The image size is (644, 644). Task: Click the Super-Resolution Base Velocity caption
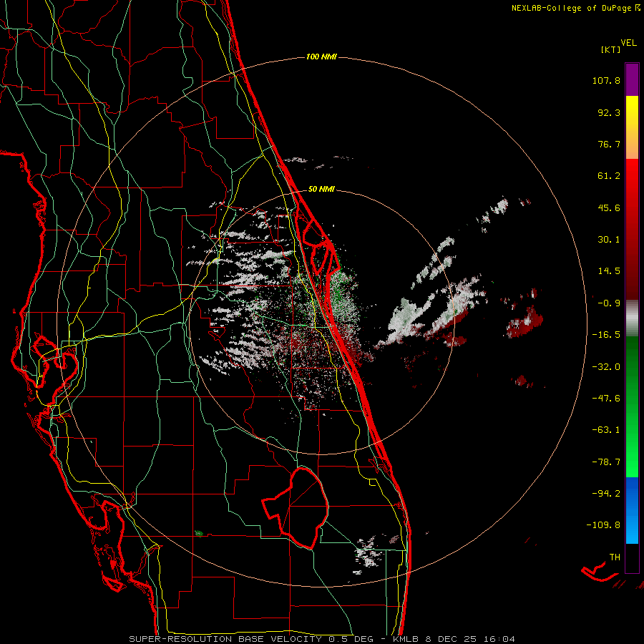(x=321, y=639)
